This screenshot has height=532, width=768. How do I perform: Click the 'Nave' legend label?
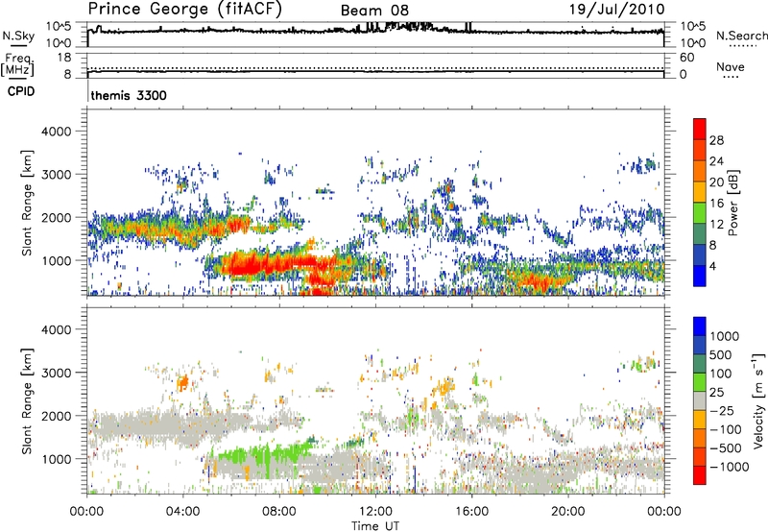pos(730,67)
